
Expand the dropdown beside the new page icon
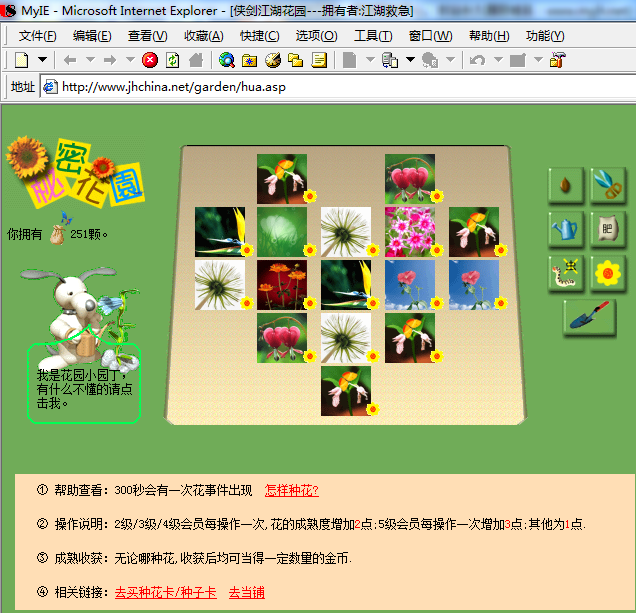pyautogui.click(x=43, y=60)
